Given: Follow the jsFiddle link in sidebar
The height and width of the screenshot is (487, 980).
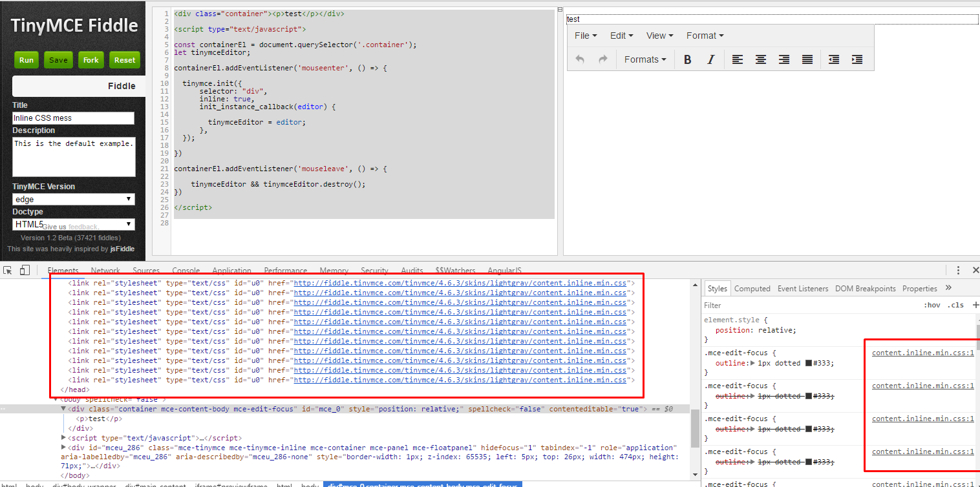Looking at the screenshot, I should pyautogui.click(x=123, y=249).
